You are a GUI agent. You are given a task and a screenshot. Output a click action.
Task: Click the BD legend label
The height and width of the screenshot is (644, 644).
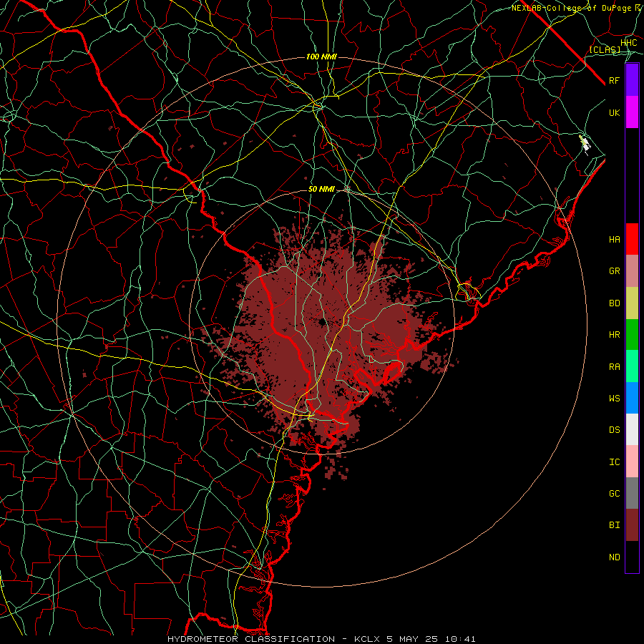click(614, 303)
